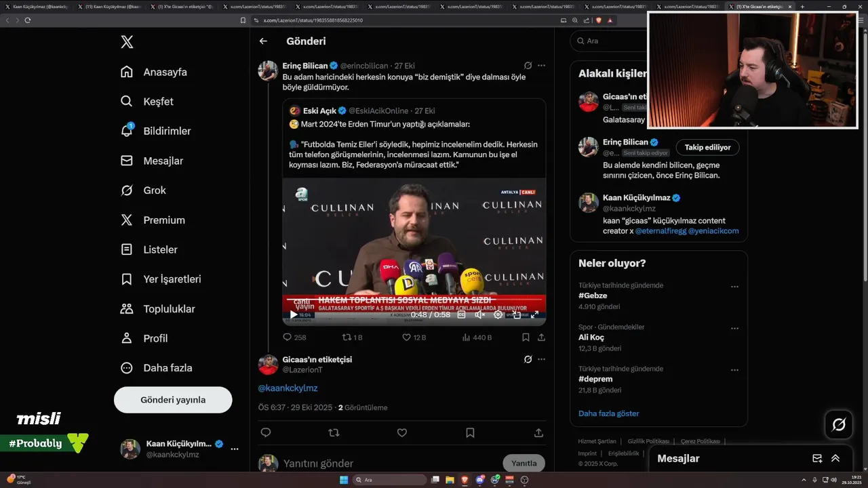Go back with the Gönderi arrow
The width and height of the screenshot is (868, 488).
[x=263, y=41]
